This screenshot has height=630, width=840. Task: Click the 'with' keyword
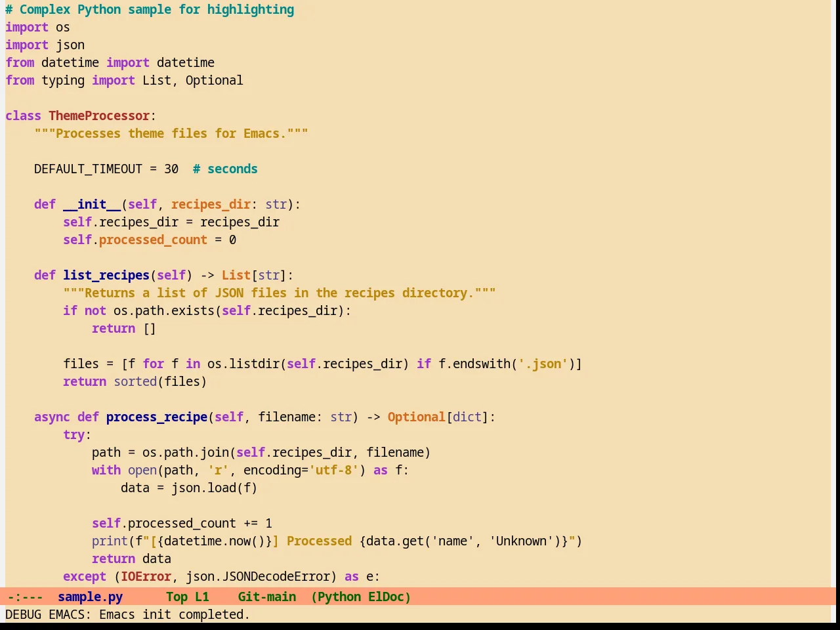tap(106, 470)
